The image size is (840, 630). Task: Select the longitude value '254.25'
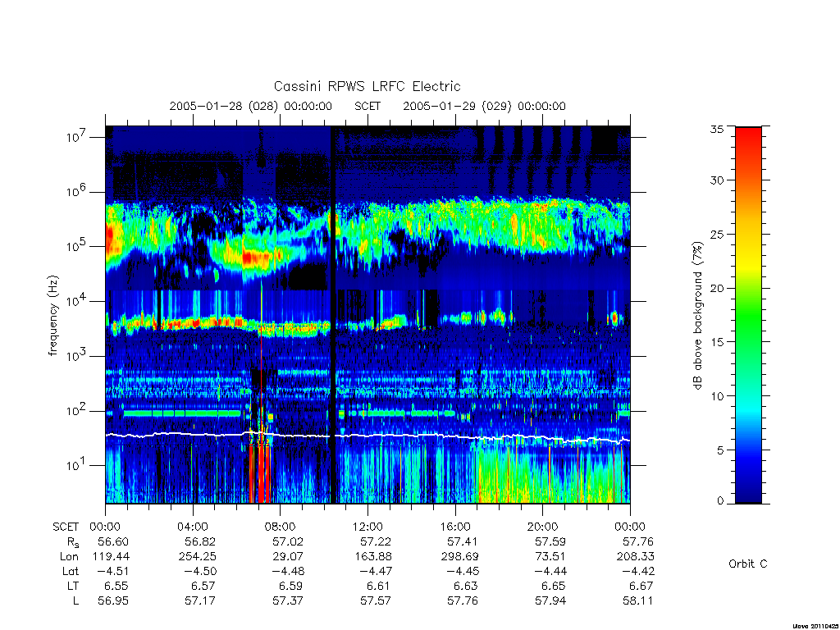(x=198, y=556)
